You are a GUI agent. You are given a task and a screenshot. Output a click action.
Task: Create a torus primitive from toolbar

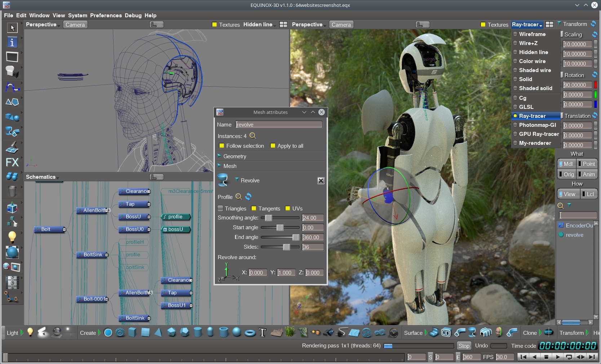pos(250,333)
